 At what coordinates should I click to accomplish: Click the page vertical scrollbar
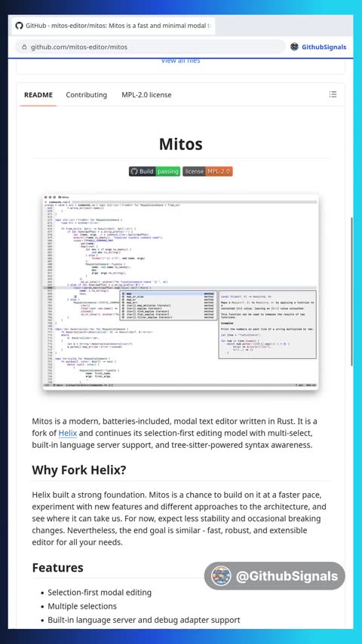(x=351, y=292)
